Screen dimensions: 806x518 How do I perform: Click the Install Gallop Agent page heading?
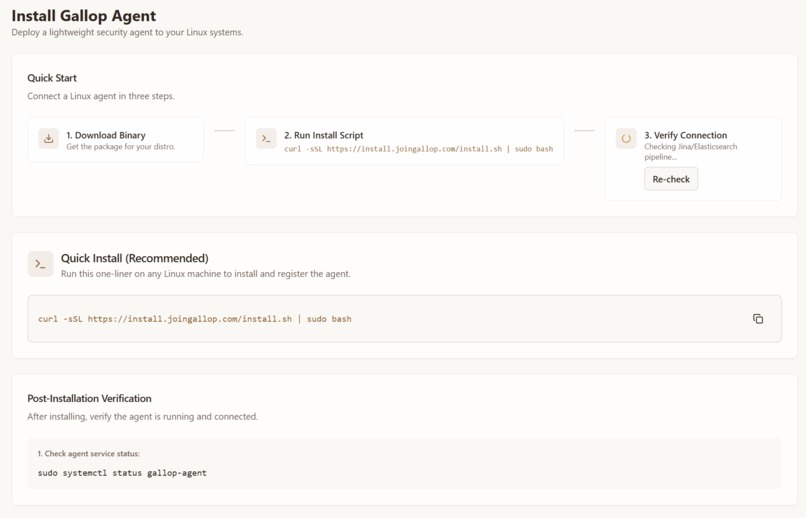84,16
